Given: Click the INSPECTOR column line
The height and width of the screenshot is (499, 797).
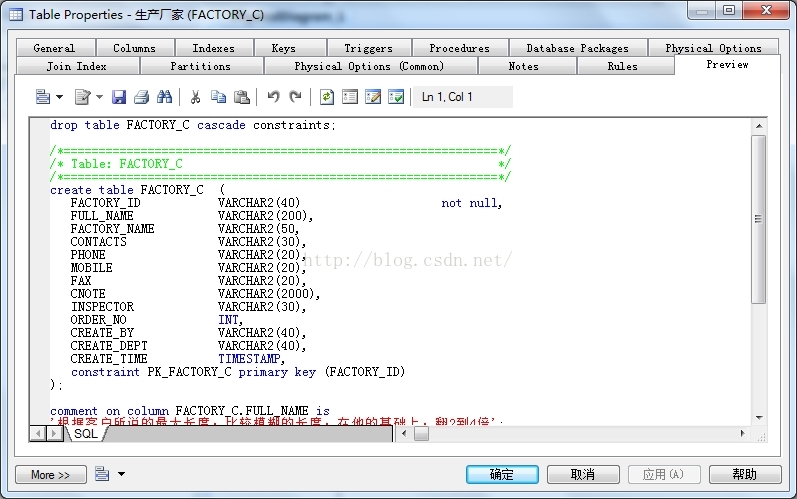Looking at the screenshot, I should coord(188,307).
